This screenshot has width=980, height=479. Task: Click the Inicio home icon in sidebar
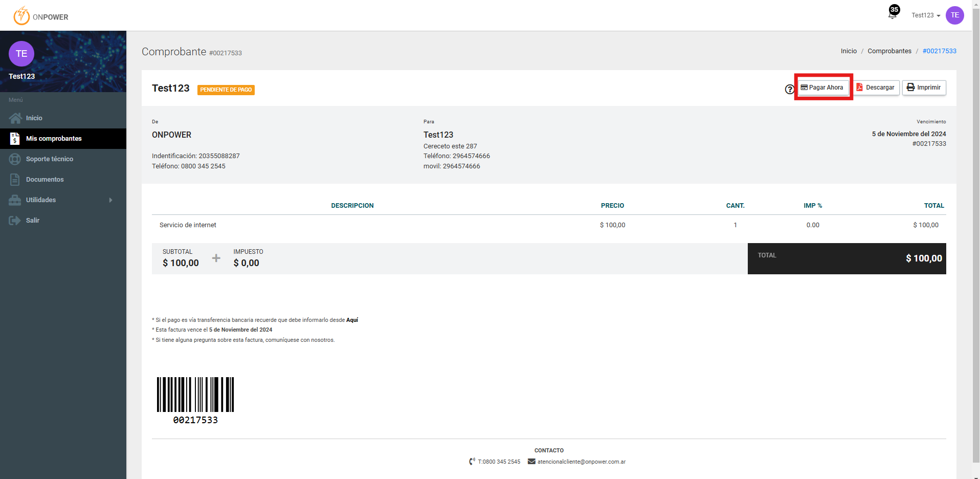point(15,118)
